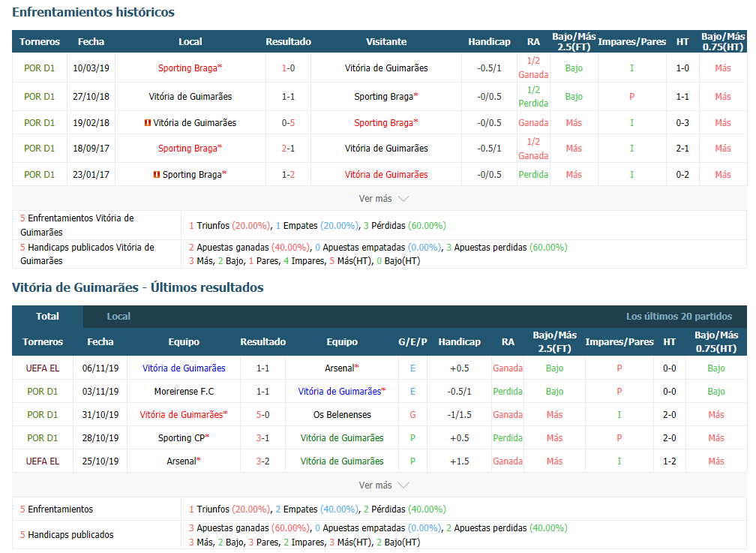Select the 'Los últimos 20 partidos' label

tap(679, 317)
